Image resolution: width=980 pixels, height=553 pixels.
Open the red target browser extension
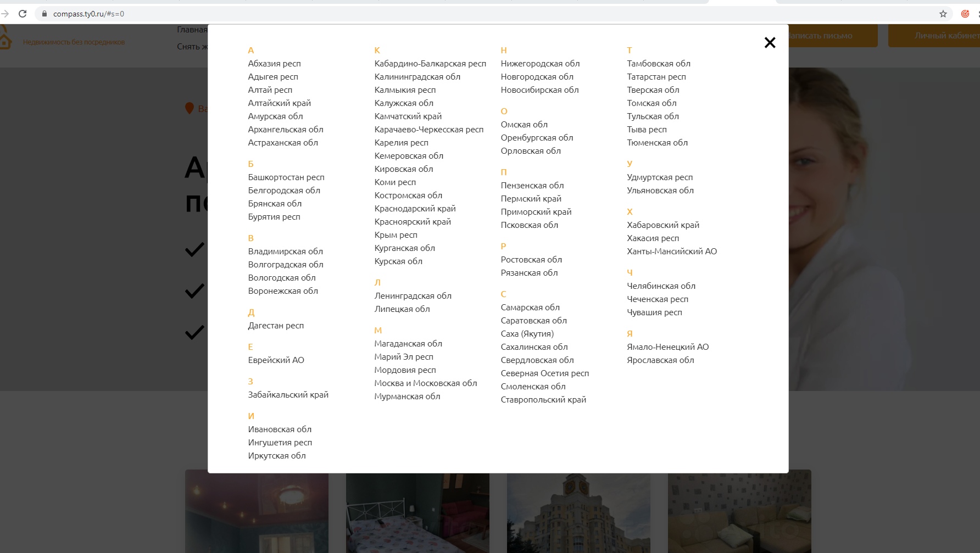965,14
